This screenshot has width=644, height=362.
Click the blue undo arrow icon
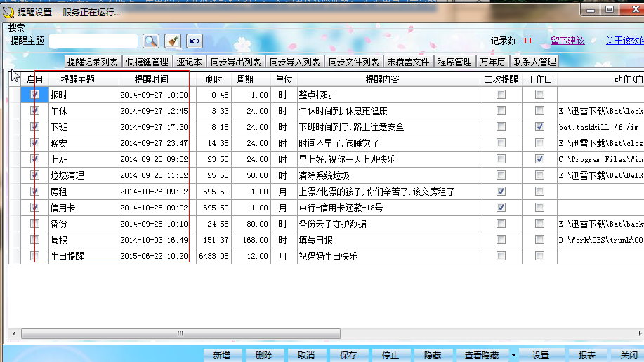click(195, 41)
